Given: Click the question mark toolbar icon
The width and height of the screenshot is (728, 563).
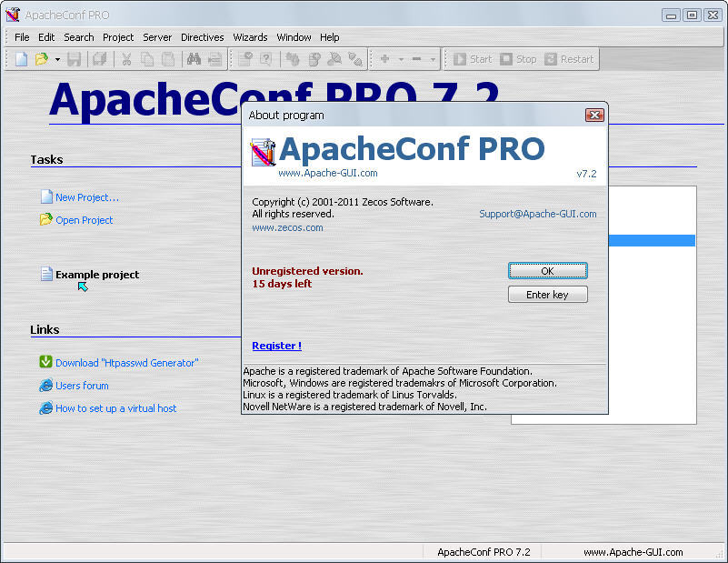Looking at the screenshot, I should (265, 59).
